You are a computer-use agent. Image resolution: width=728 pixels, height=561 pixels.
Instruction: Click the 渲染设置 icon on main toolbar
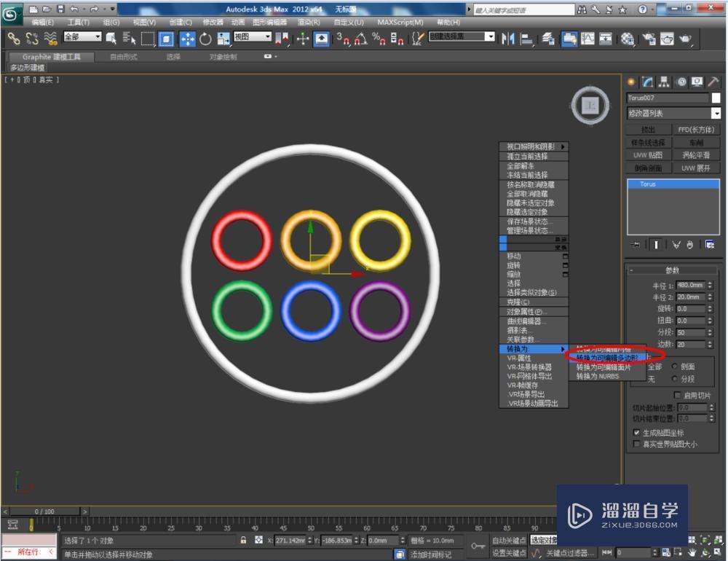[x=629, y=41]
